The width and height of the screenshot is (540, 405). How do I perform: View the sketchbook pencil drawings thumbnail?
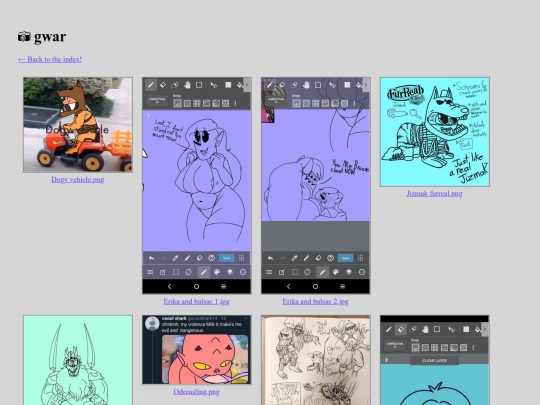tap(316, 360)
